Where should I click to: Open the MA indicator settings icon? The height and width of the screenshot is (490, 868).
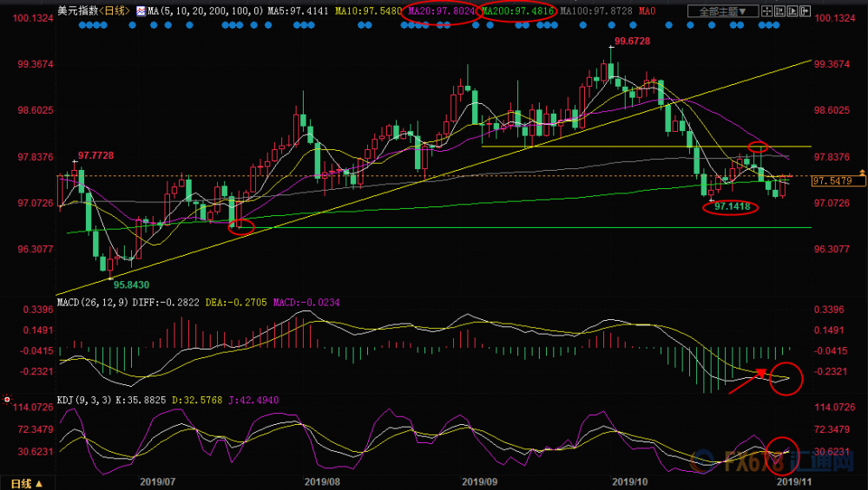point(141,11)
